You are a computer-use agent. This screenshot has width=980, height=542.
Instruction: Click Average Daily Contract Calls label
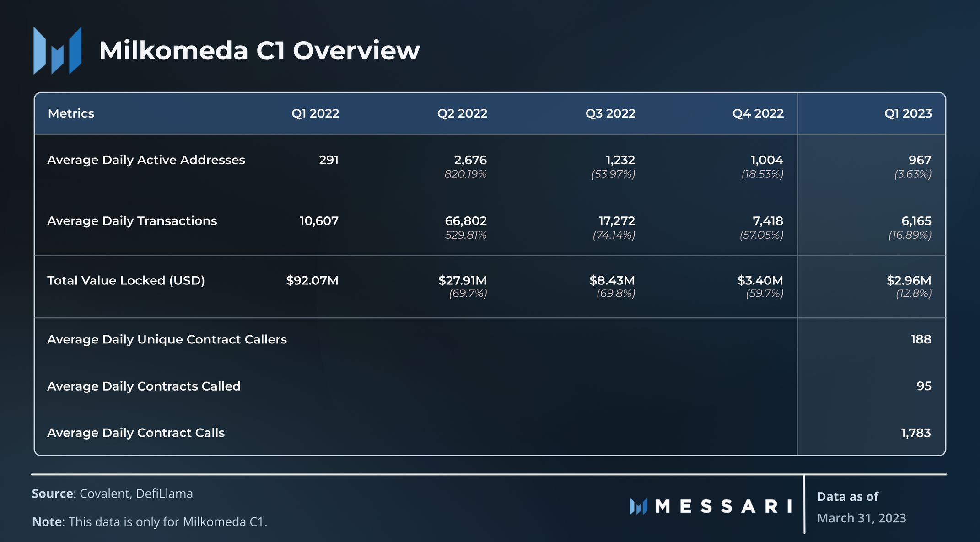pyautogui.click(x=136, y=433)
